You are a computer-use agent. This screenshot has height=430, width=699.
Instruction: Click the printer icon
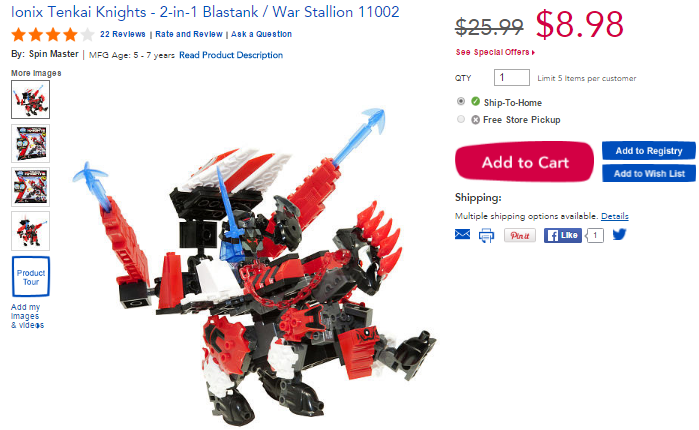coord(486,235)
